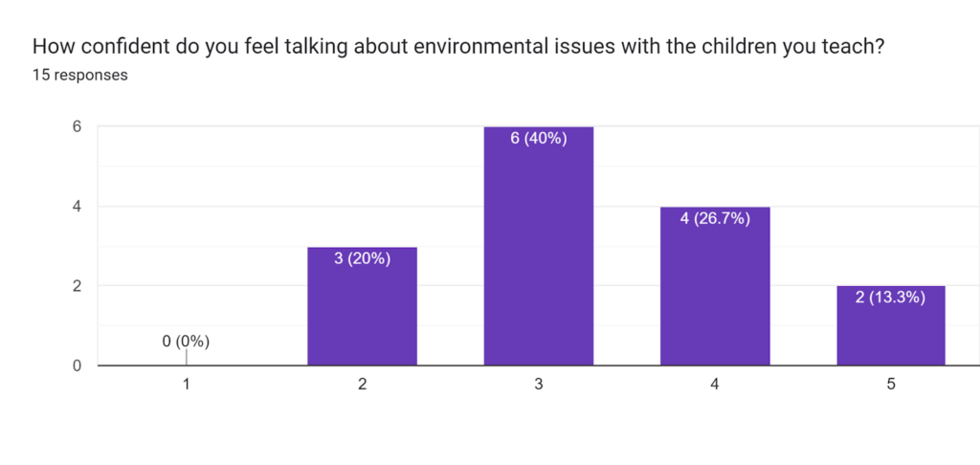980x465 pixels.
Task: Click x-axis label 1
Action: click(x=187, y=384)
